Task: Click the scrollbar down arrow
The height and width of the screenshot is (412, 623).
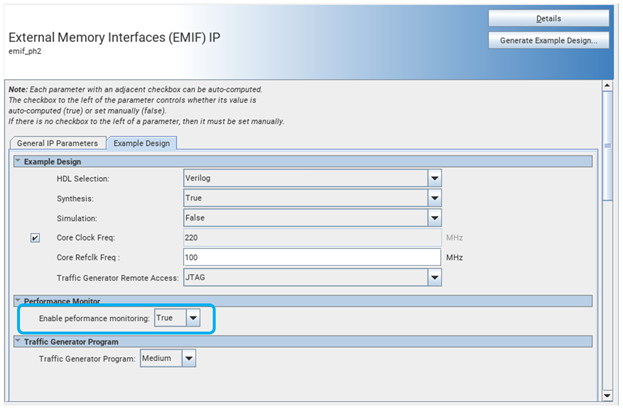Action: coord(606,395)
